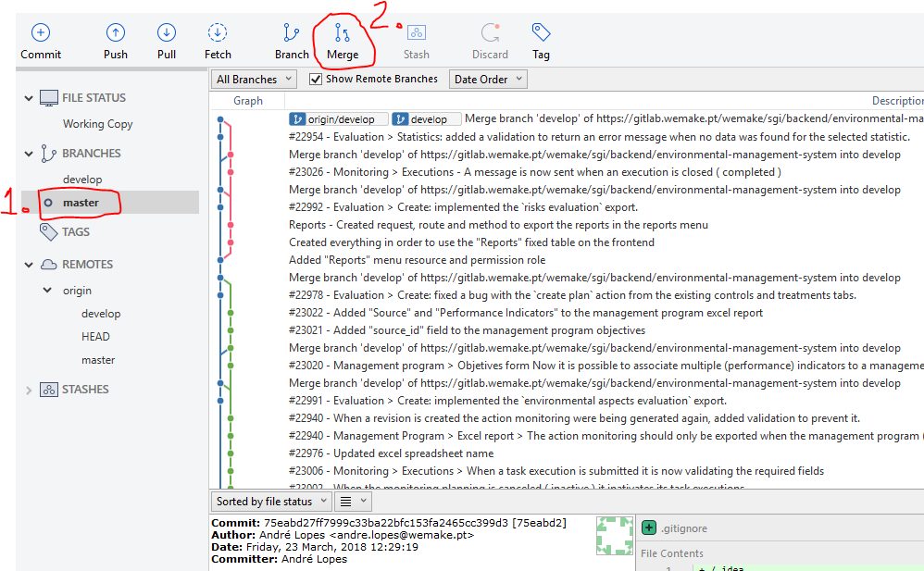Select commit #23026 Monitoring Executions row

pyautogui.click(x=534, y=172)
